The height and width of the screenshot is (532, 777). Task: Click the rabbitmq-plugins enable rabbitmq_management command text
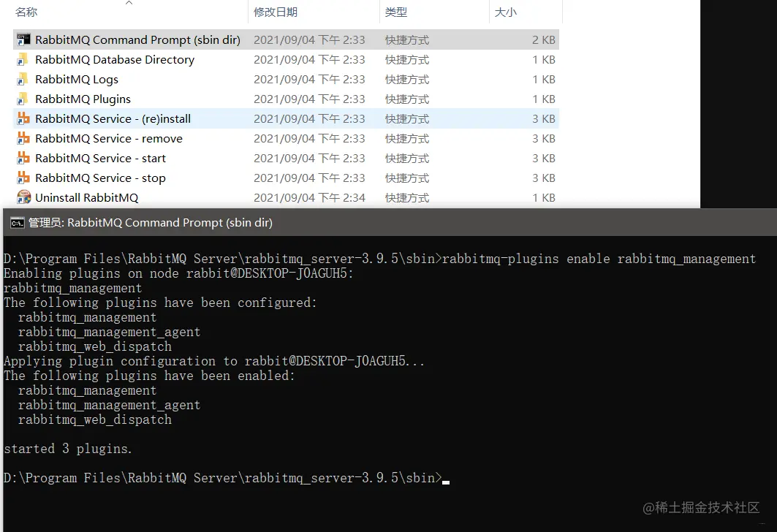(599, 259)
